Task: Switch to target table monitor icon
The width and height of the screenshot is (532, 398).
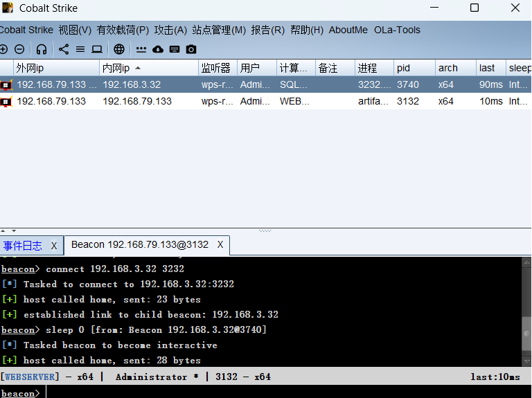Action: (x=97, y=50)
